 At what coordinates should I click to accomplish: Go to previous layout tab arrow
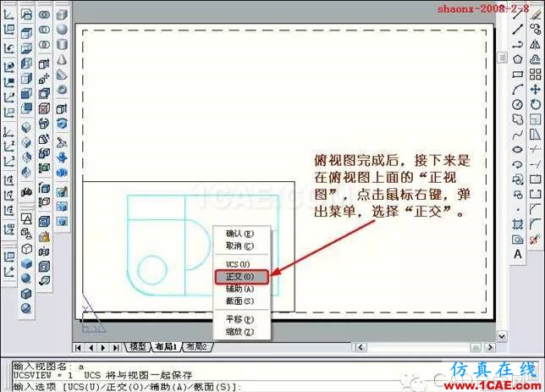[91, 347]
